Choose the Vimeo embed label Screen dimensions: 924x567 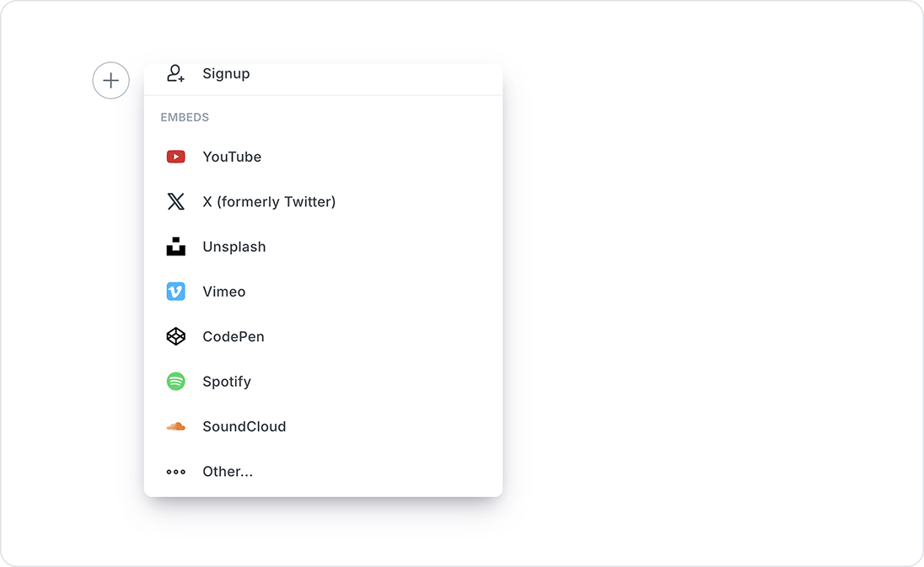coord(224,292)
